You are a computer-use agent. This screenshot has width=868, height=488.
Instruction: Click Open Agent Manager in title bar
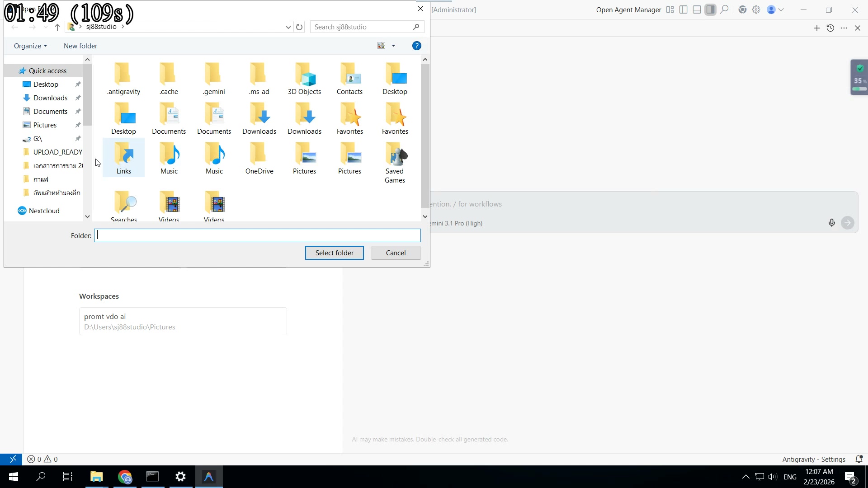pos(628,10)
